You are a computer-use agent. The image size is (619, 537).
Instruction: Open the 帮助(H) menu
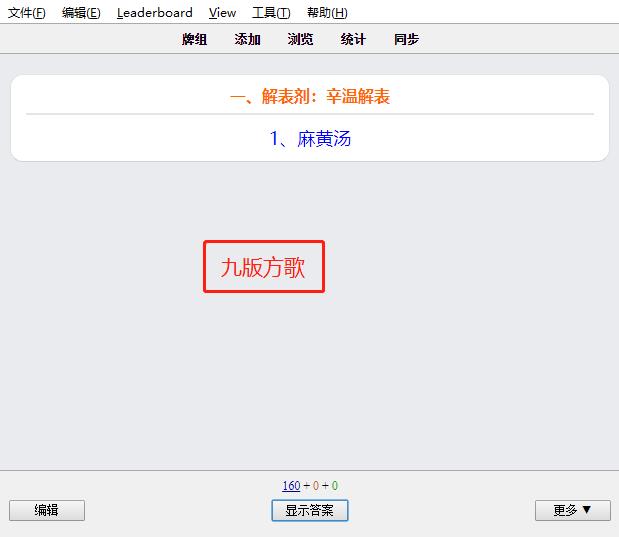coord(327,13)
